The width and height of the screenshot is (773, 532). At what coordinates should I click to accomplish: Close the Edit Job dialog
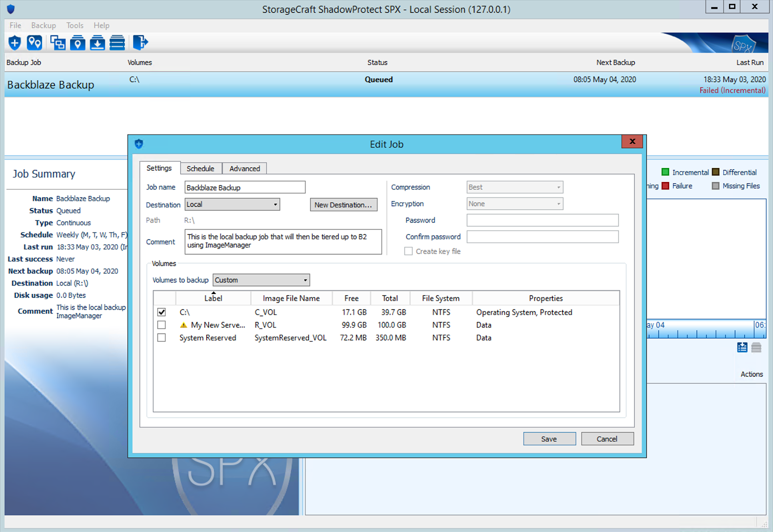(632, 141)
